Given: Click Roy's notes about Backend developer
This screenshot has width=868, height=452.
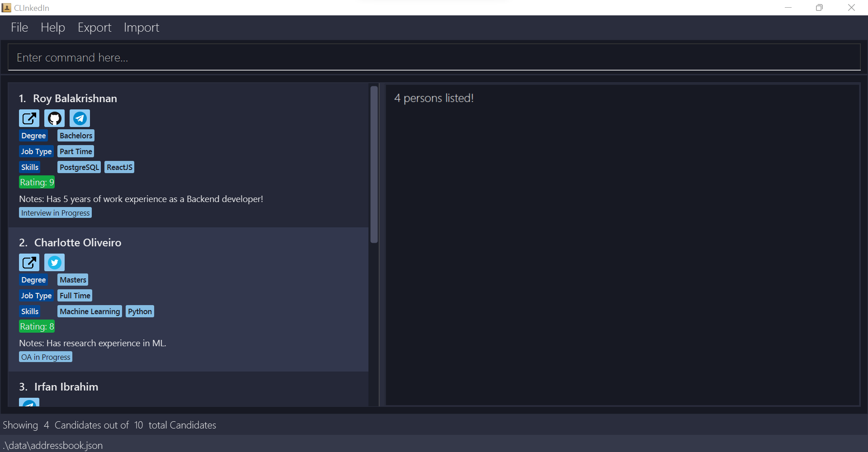Looking at the screenshot, I should [141, 199].
